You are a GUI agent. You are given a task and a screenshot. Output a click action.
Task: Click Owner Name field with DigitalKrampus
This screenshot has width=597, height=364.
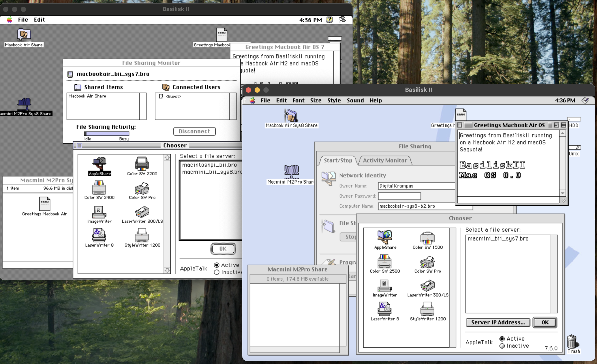click(x=417, y=186)
